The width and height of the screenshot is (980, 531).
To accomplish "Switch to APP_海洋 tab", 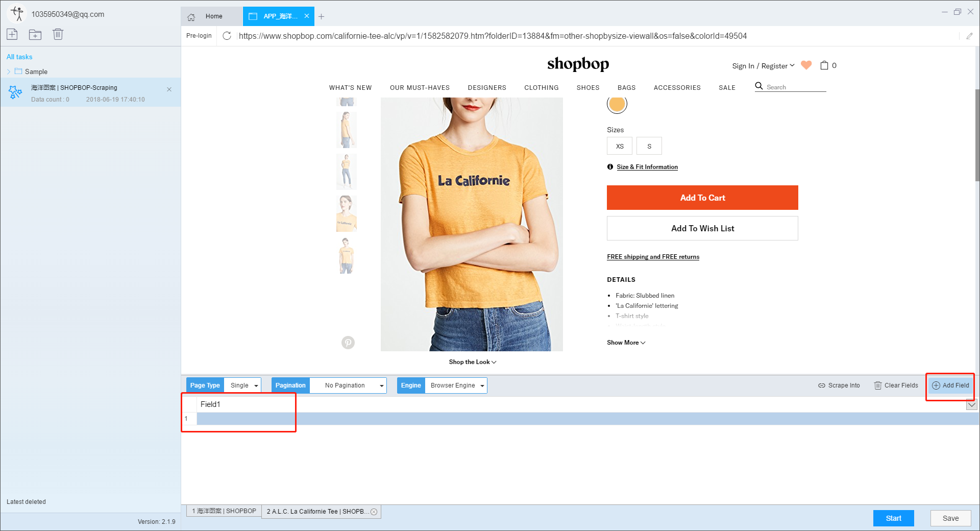I will 279,16.
